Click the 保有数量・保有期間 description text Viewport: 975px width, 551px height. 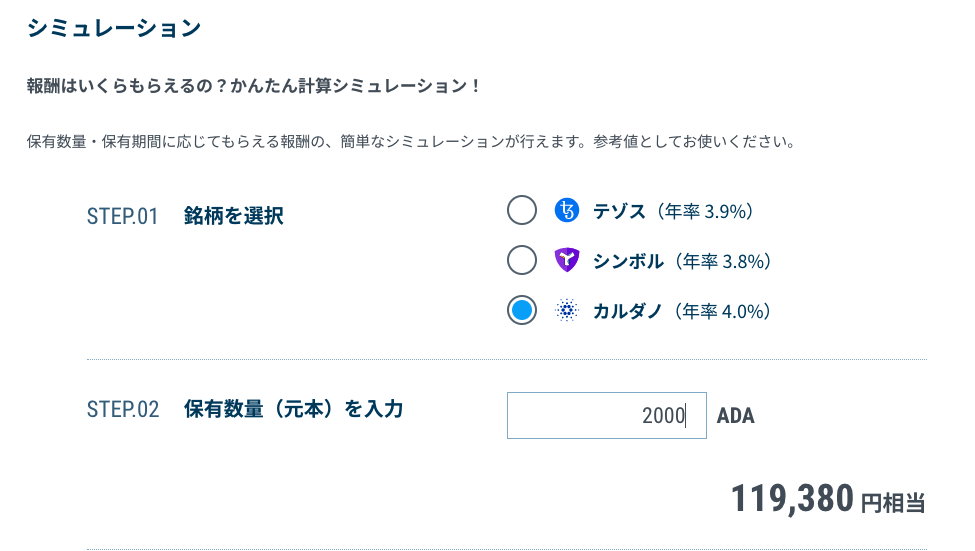tap(411, 142)
